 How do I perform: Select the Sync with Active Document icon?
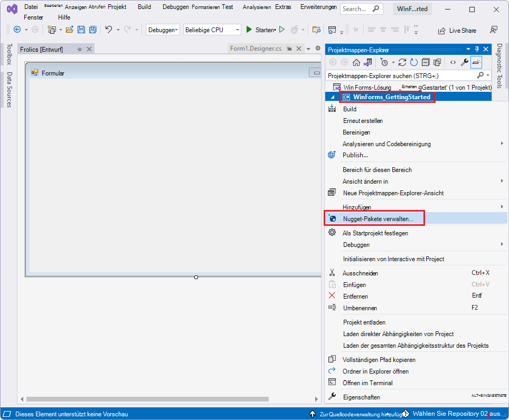pos(367,62)
